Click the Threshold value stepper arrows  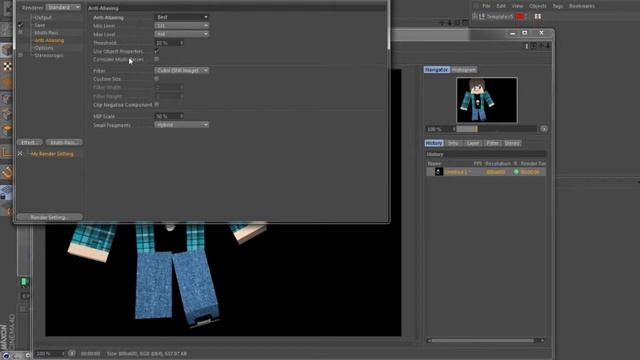[x=181, y=43]
